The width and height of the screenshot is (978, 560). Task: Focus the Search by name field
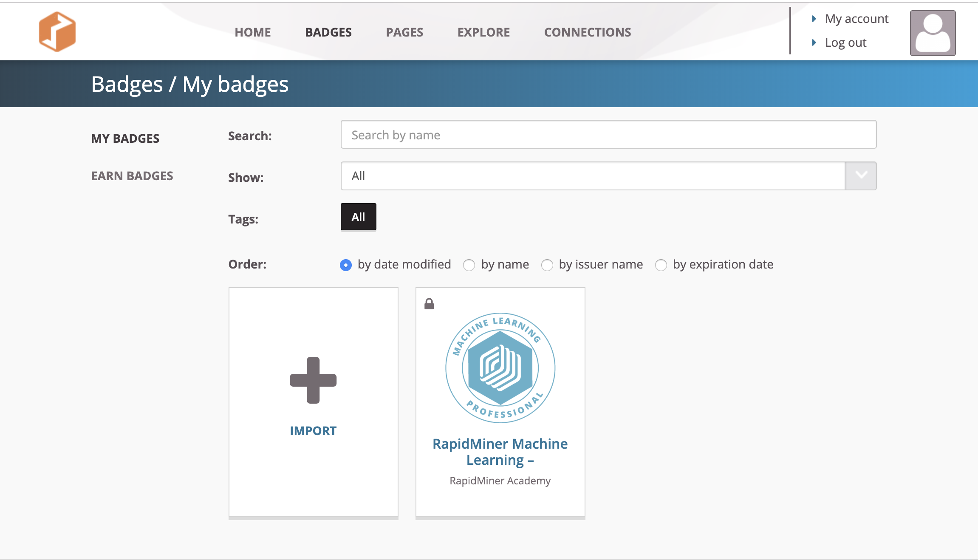[608, 135]
